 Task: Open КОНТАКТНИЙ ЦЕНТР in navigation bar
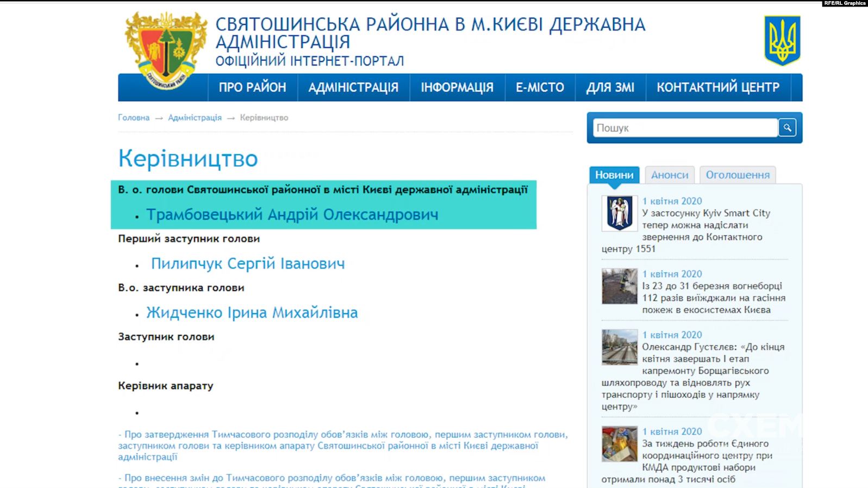pos(717,87)
